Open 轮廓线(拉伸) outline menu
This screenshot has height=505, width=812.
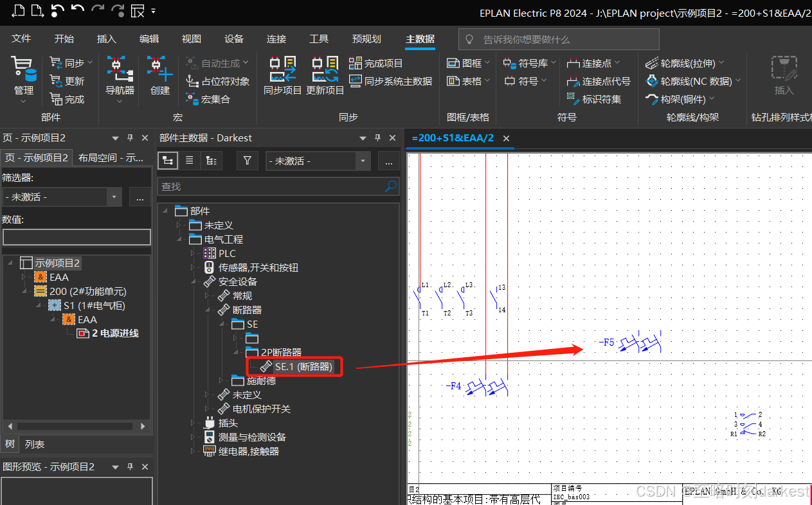pyautogui.click(x=685, y=63)
